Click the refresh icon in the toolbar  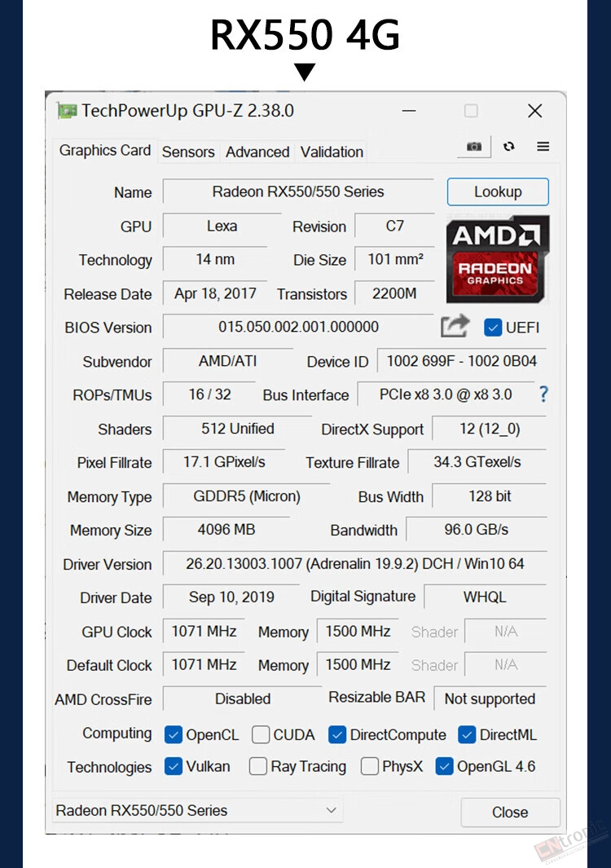click(508, 146)
